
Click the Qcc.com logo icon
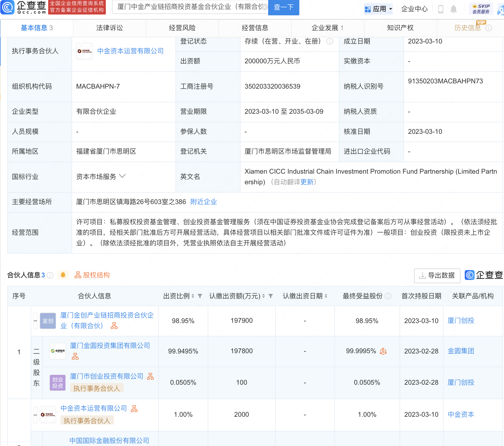click(7, 7)
